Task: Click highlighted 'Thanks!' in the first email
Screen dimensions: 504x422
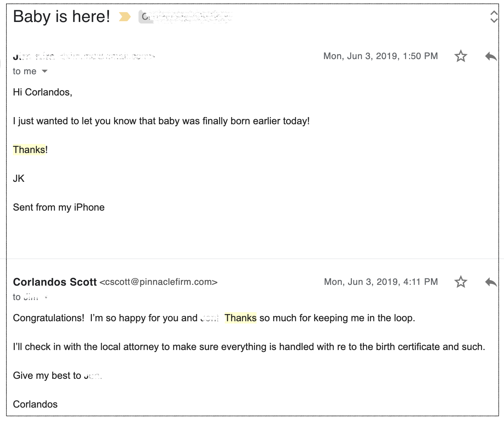Action: (30, 150)
